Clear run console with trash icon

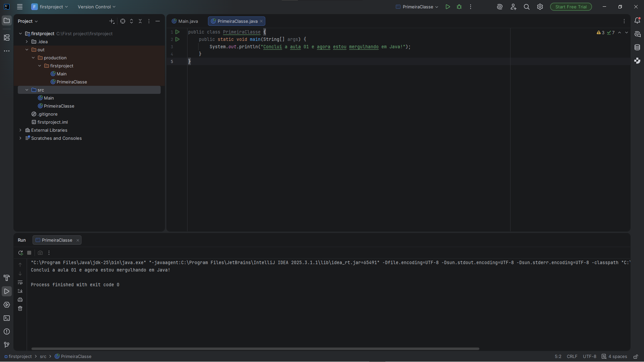pos(20,308)
